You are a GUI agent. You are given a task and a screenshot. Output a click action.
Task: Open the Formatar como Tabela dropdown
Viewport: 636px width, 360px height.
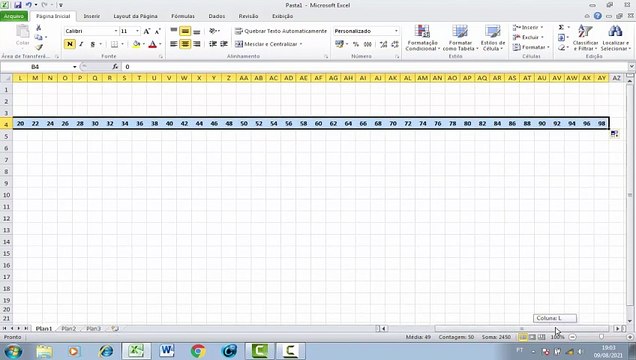(x=460, y=38)
